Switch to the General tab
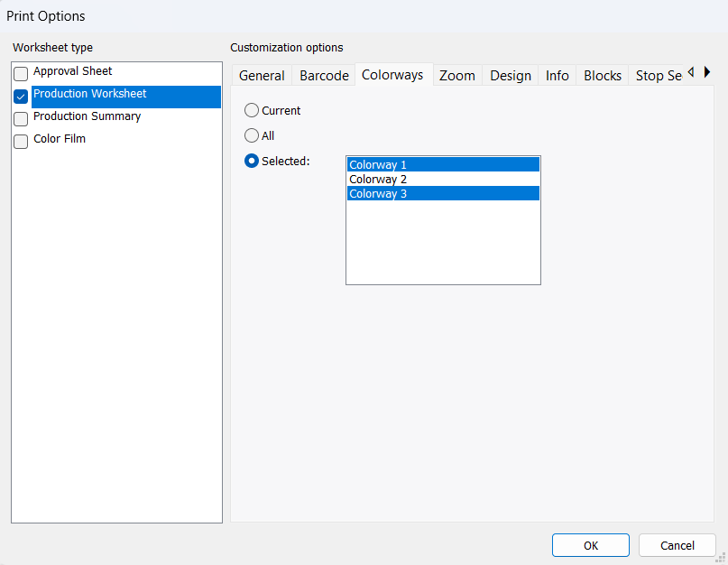This screenshot has height=565, width=728. pyautogui.click(x=262, y=76)
